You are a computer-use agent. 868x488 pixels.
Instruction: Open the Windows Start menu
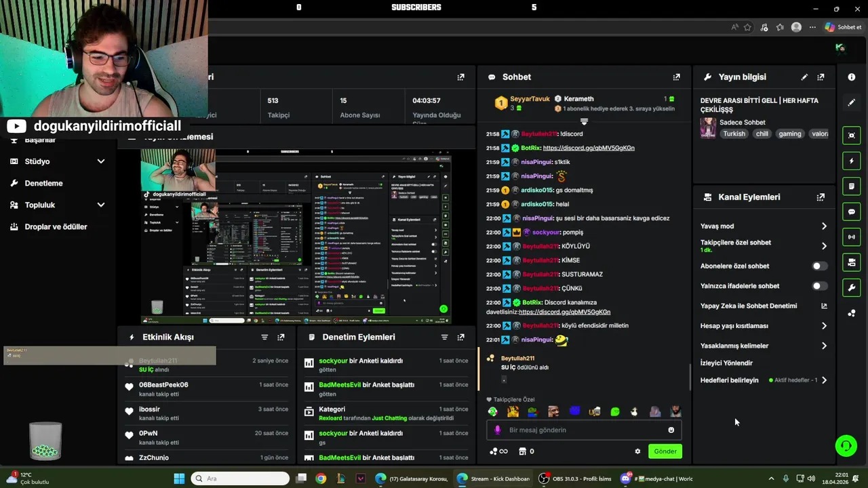click(x=179, y=479)
